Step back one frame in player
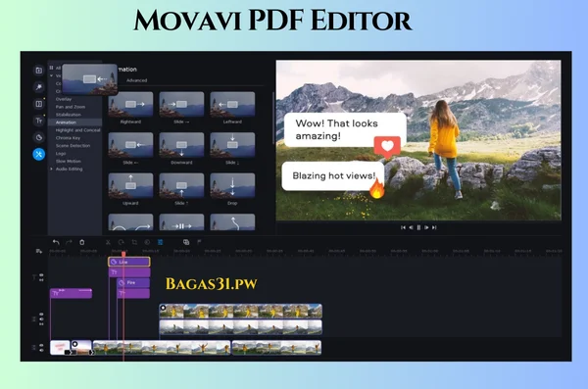588x389 pixels. click(x=411, y=227)
